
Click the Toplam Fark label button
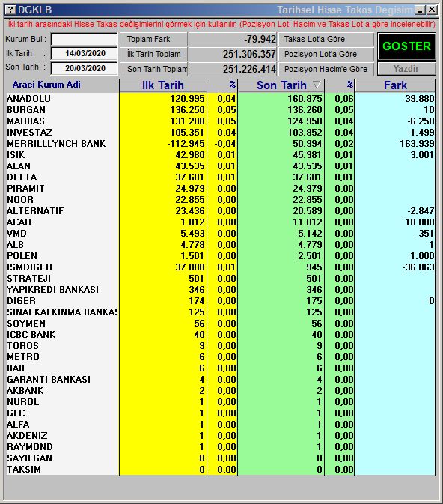153,39
